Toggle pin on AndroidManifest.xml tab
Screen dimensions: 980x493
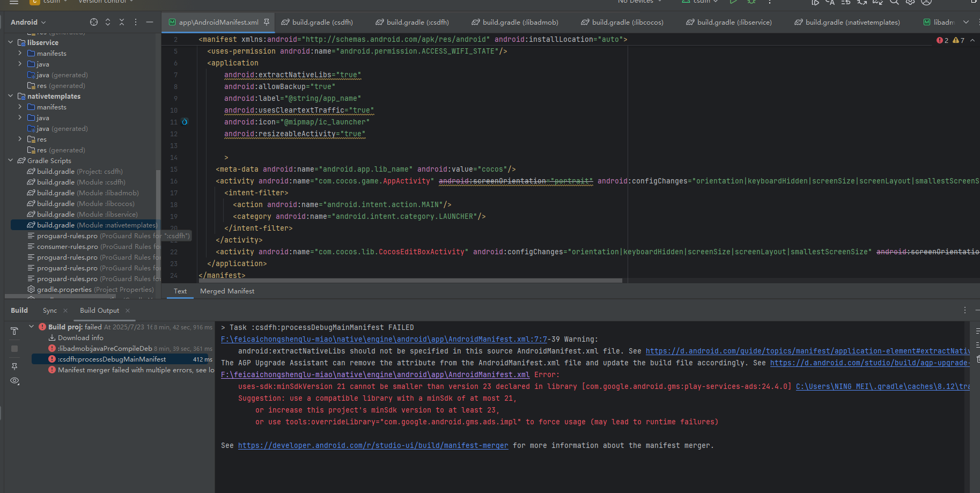click(267, 22)
